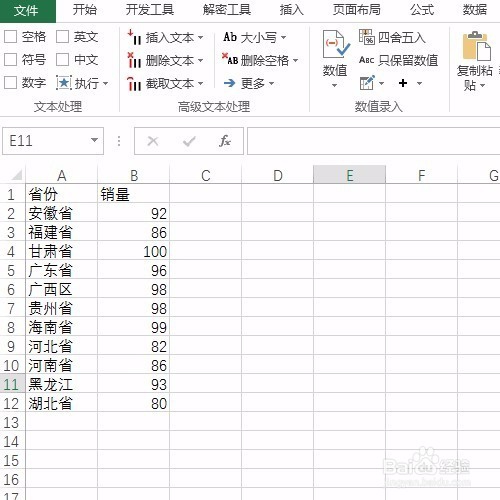
Task: Expand the 大小写 dropdown arrow
Action: pos(283,37)
